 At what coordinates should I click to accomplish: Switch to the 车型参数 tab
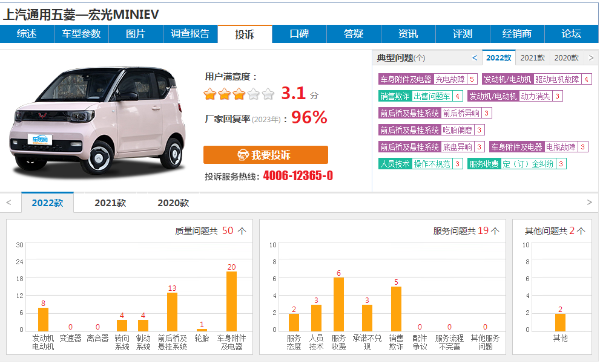click(x=81, y=34)
